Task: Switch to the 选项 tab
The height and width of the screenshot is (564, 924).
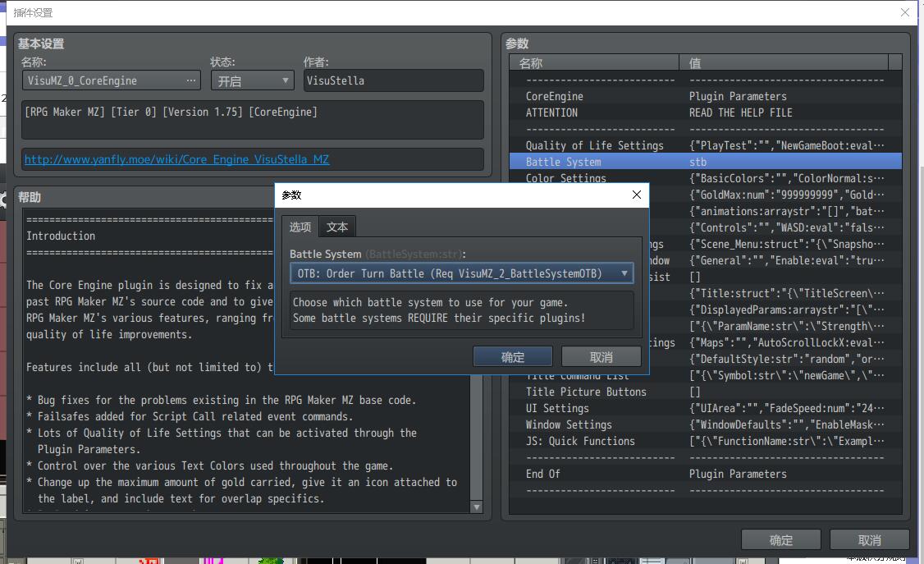Action: point(300,227)
